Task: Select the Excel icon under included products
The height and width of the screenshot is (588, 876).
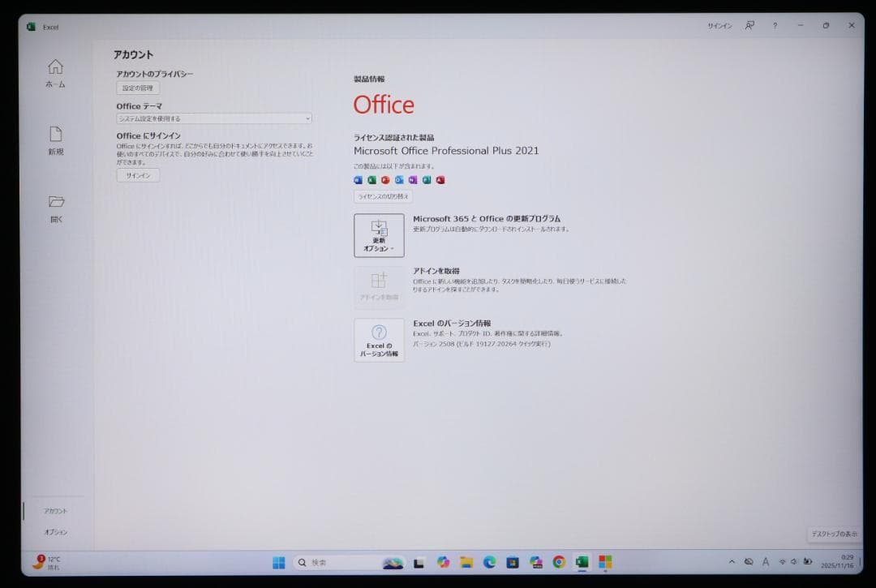Action: pos(371,180)
